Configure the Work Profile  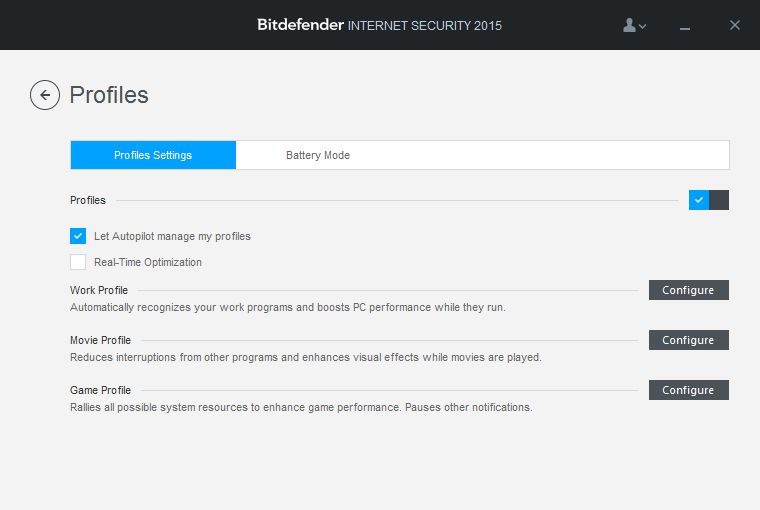[x=689, y=290]
